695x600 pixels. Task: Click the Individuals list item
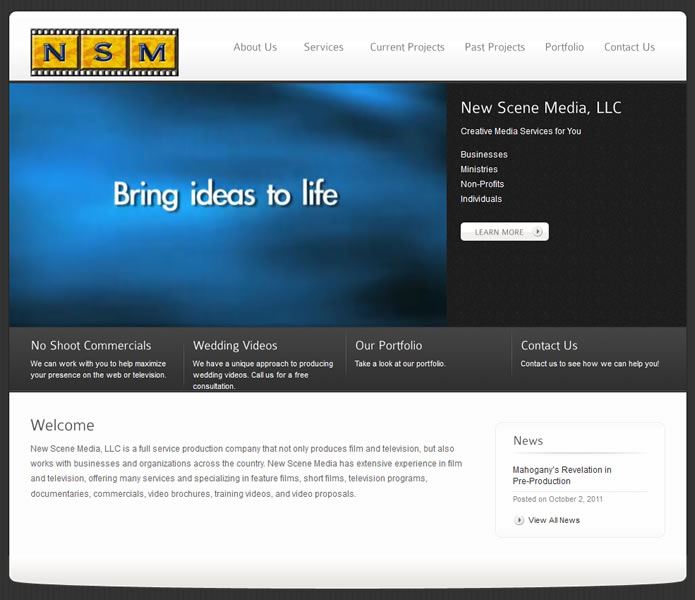point(481,199)
